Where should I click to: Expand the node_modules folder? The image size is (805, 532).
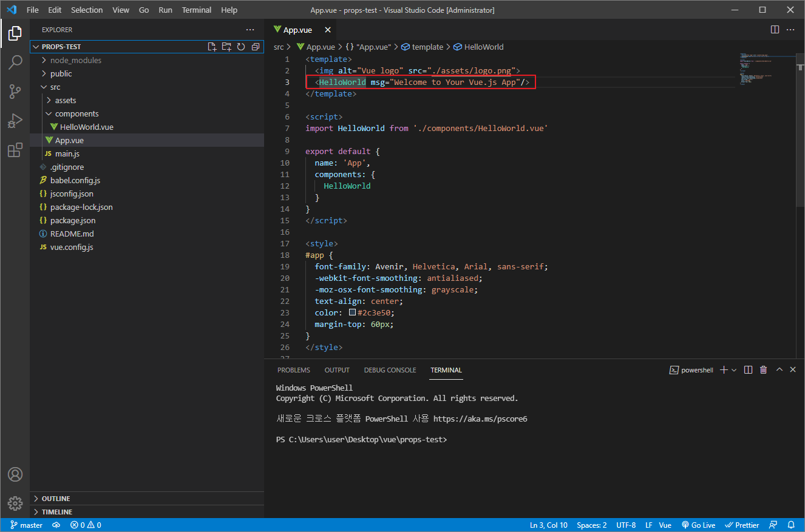147,60
